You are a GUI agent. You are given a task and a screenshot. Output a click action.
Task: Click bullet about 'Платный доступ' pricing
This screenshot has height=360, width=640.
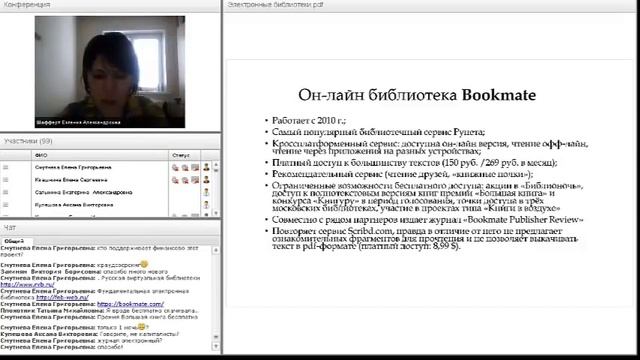[x=415, y=162]
